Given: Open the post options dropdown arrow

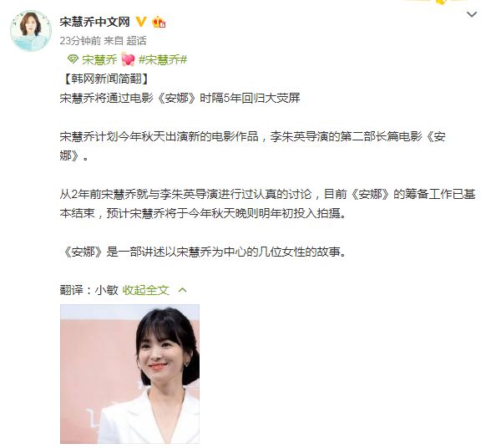Looking at the screenshot, I should pyautogui.click(x=472, y=14).
